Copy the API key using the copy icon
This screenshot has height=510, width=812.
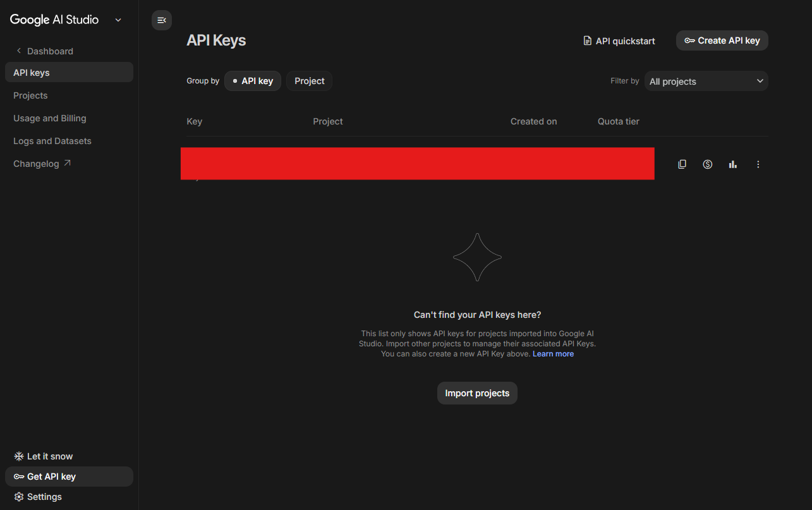click(x=682, y=164)
